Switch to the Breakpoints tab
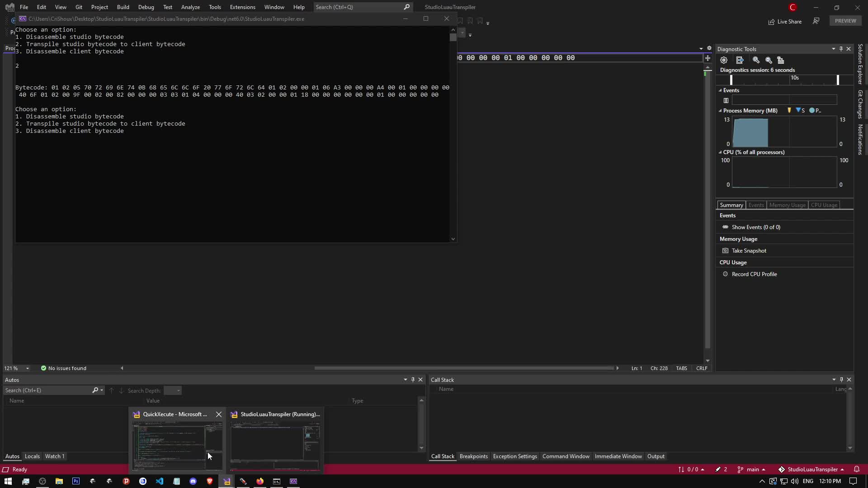 473,456
